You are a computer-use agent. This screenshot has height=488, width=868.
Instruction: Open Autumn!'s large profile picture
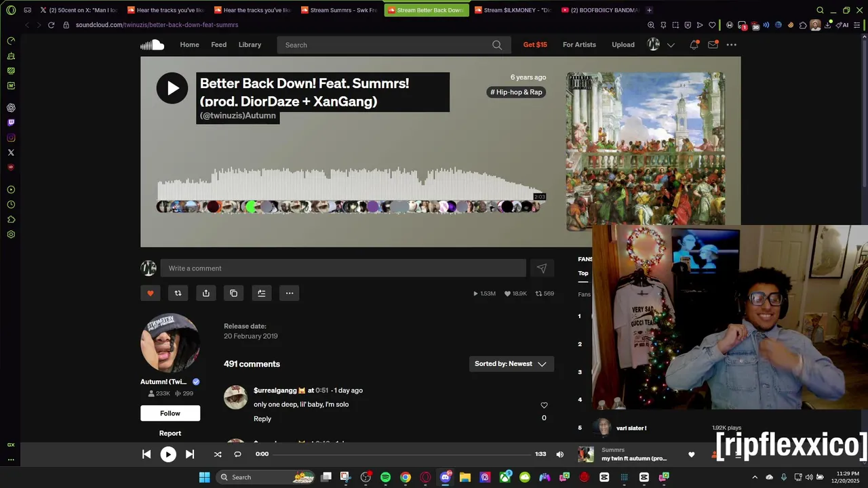(170, 343)
